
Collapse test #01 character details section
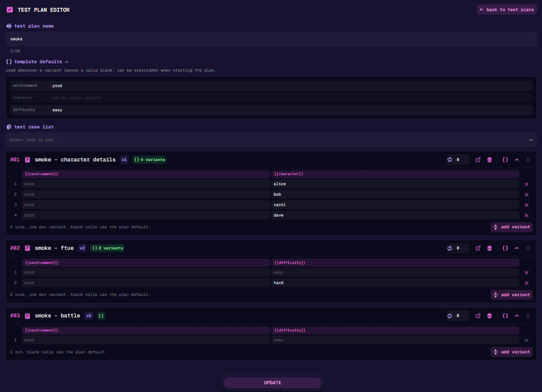(x=517, y=160)
